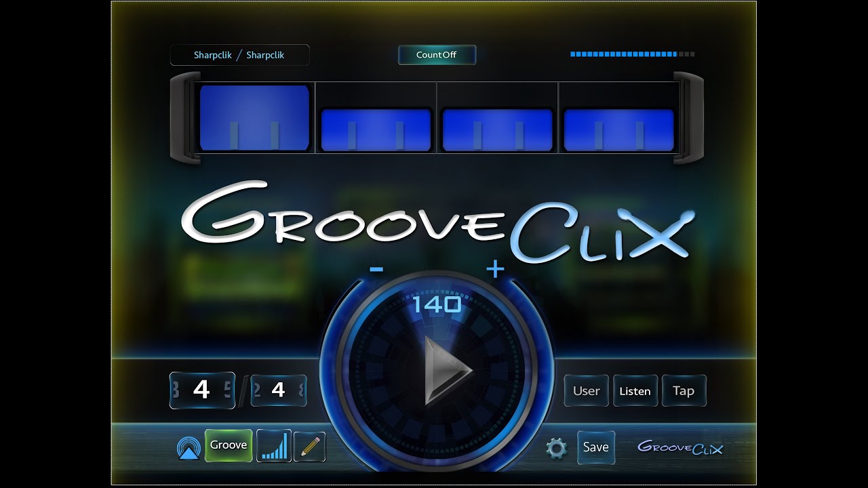Image resolution: width=868 pixels, height=488 pixels.
Task: Select the second beat pad
Action: [376, 130]
